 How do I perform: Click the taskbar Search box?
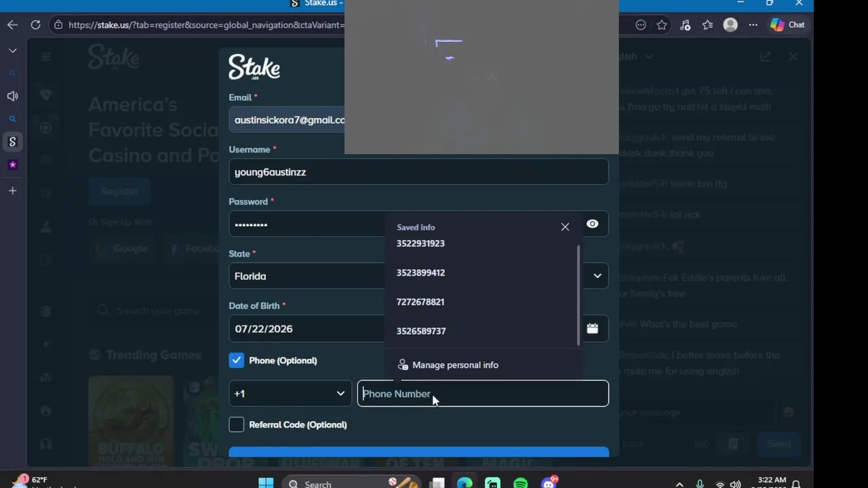click(349, 483)
